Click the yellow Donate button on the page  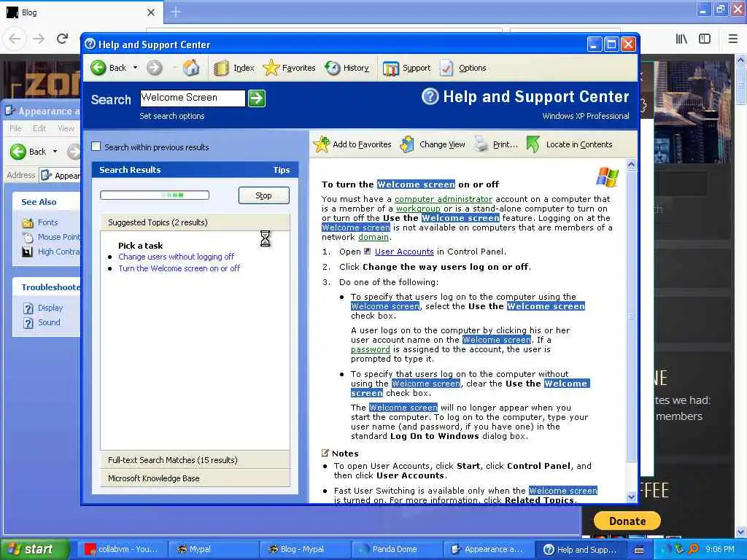click(x=627, y=521)
